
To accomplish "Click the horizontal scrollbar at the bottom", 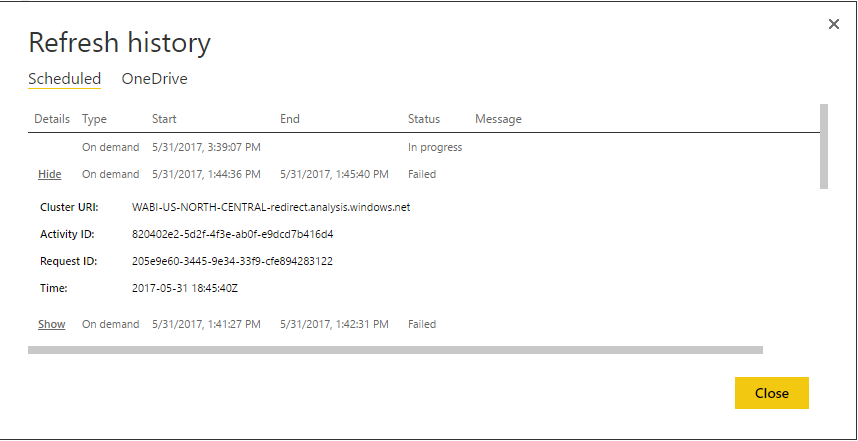I will (395, 350).
